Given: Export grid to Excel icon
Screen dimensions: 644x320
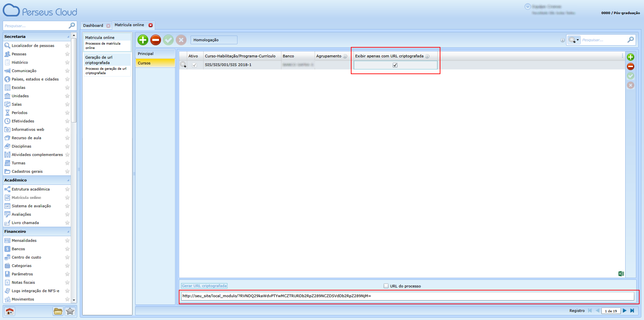Looking at the screenshot, I should point(621,274).
